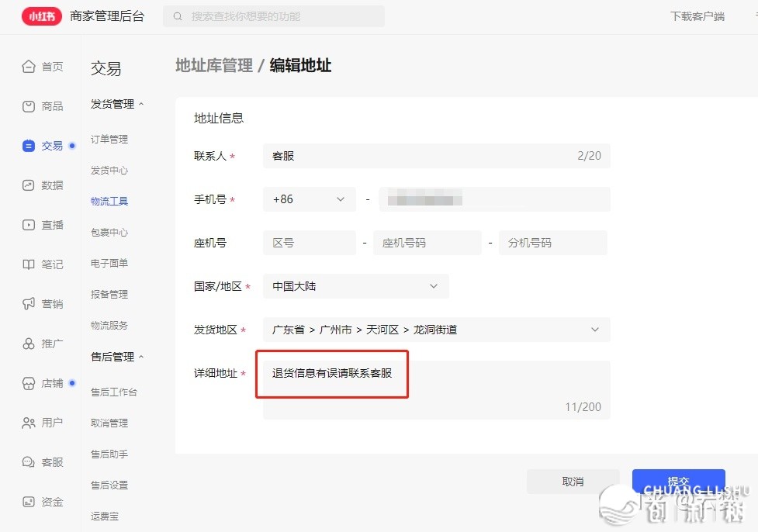Click the 详细地址 text area
This screenshot has width=758, height=532.
(437, 389)
